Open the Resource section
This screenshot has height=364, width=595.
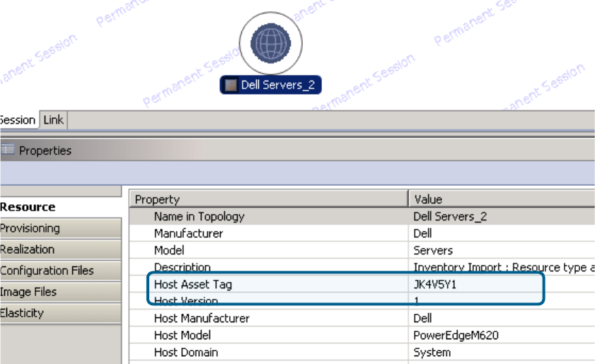pos(61,207)
